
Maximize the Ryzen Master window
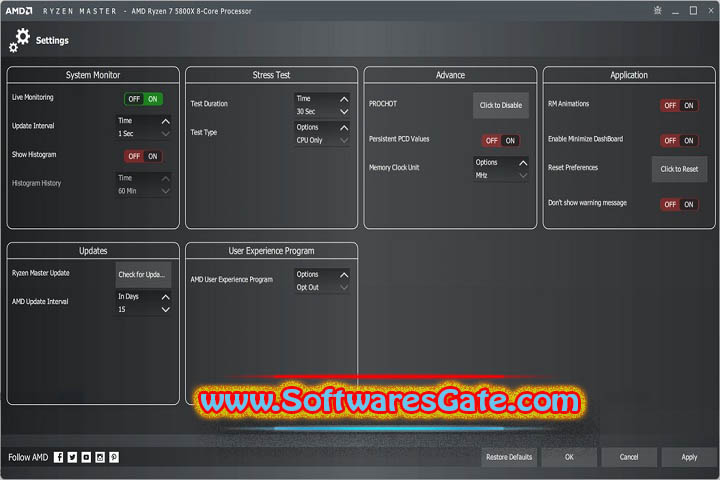pyautogui.click(x=693, y=11)
